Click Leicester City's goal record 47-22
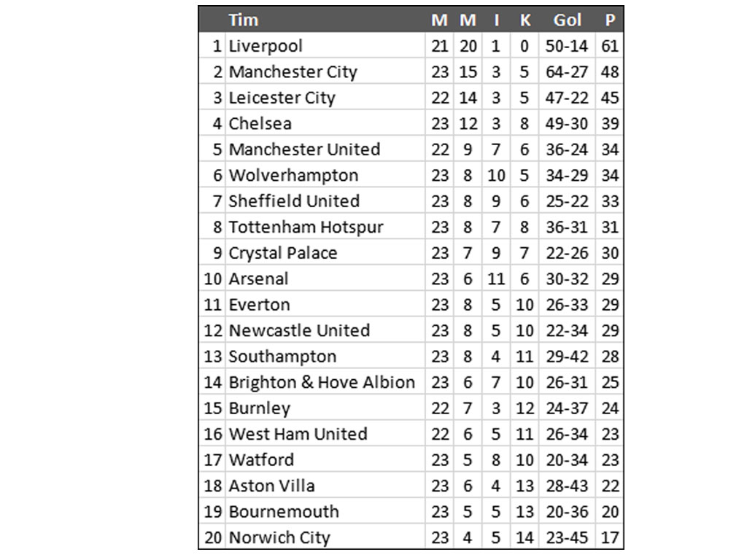The width and height of the screenshot is (747, 560). tap(567, 98)
